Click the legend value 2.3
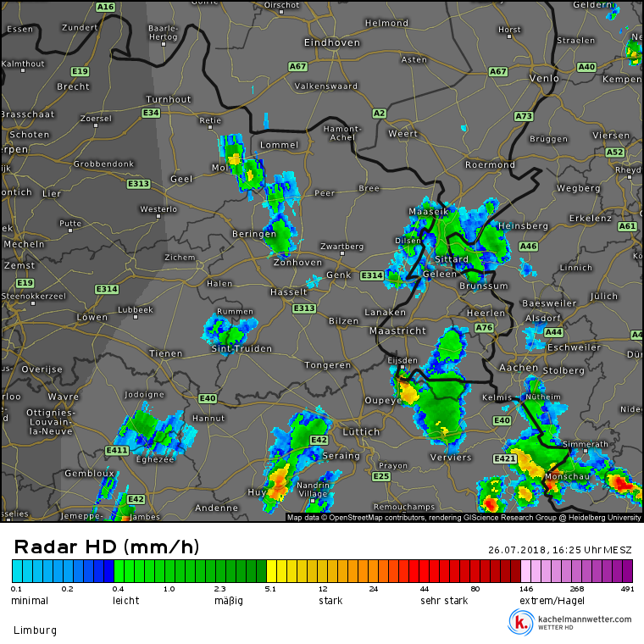The height and width of the screenshot is (644, 644). 219,589
